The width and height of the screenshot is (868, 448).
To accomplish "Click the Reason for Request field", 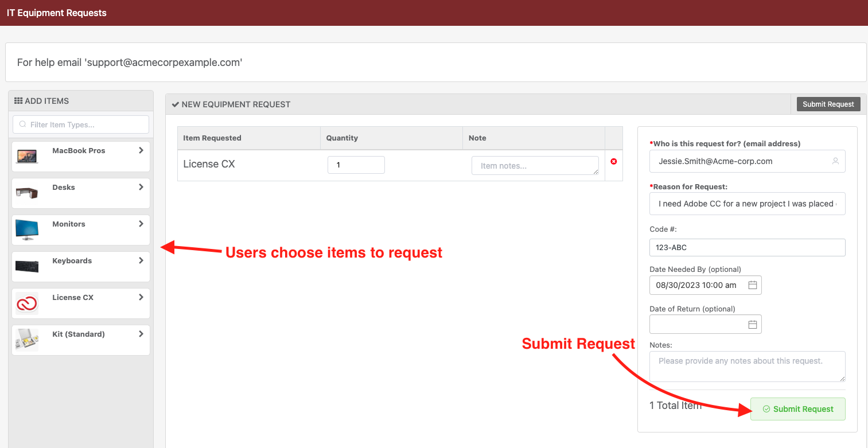I will (748, 204).
